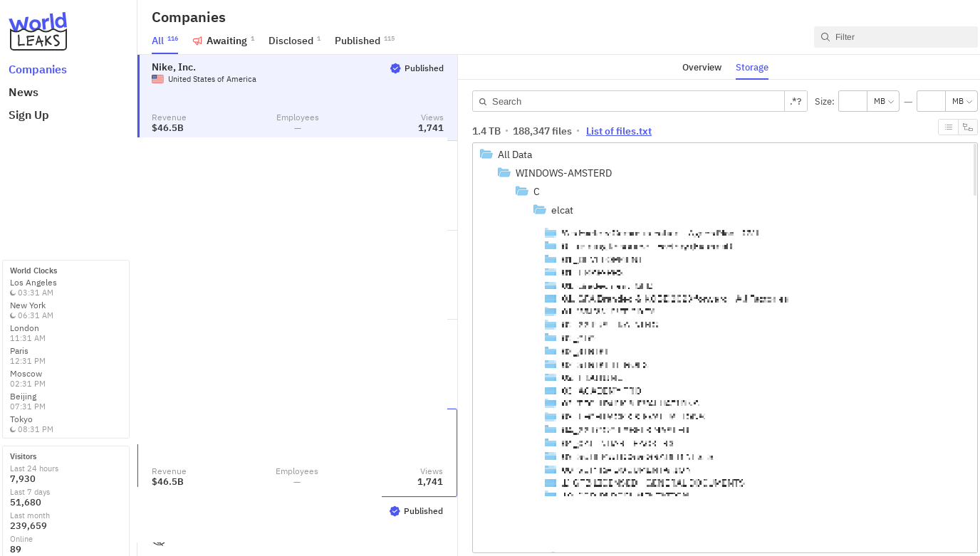The height and width of the screenshot is (556, 980).
Task: Open the Published companies tab
Action: point(364,41)
